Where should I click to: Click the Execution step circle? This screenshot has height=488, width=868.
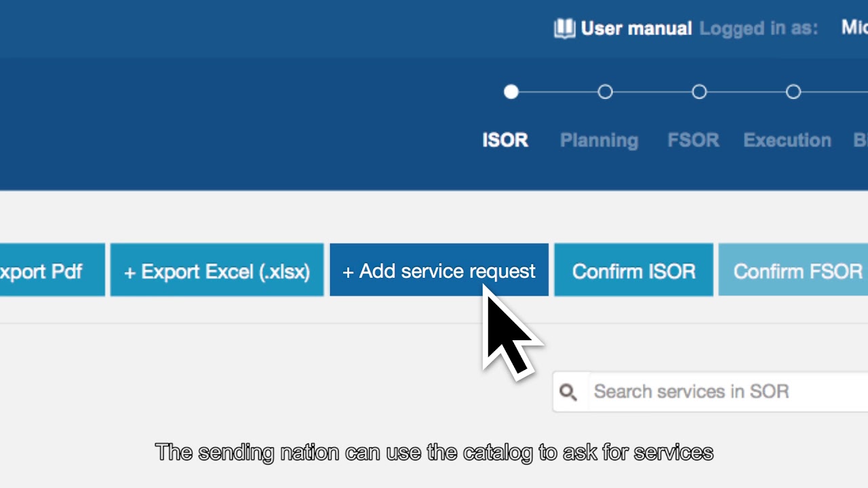pyautogui.click(x=793, y=92)
